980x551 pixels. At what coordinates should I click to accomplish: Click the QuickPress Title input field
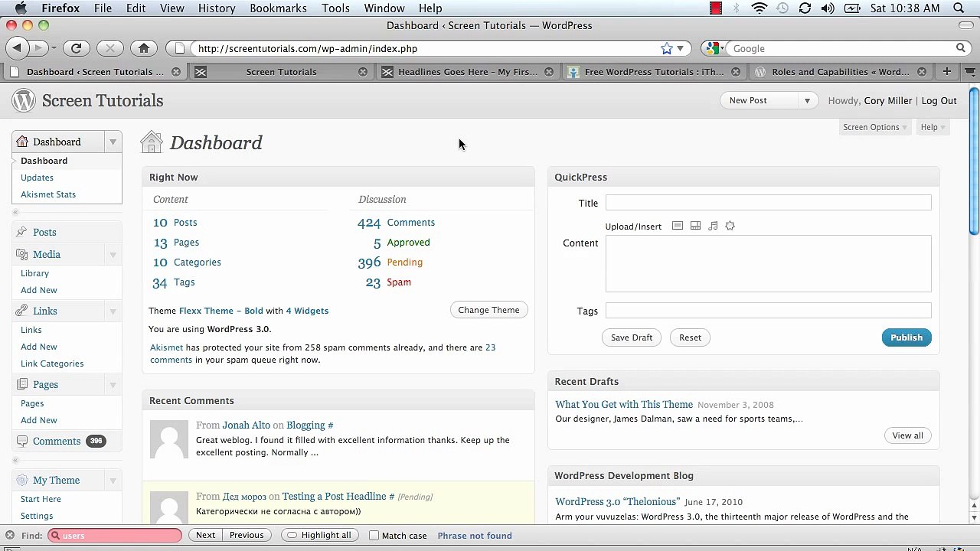768,203
